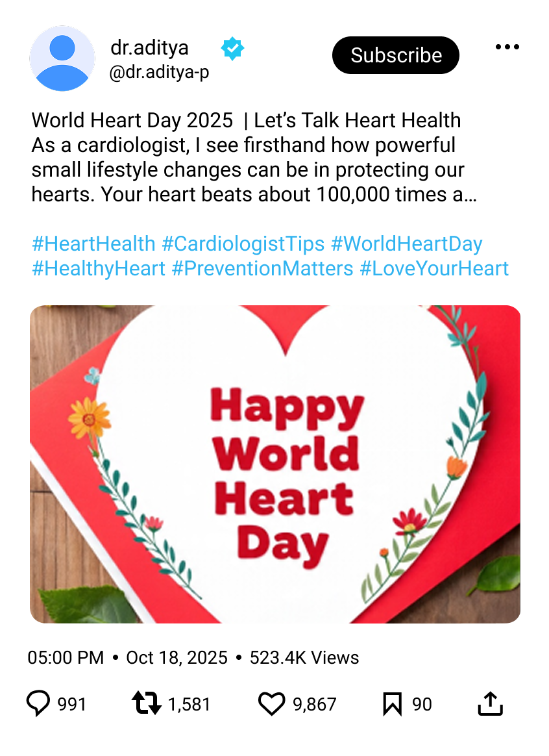Open the #WorldHeartDay hashtag

pos(408,244)
